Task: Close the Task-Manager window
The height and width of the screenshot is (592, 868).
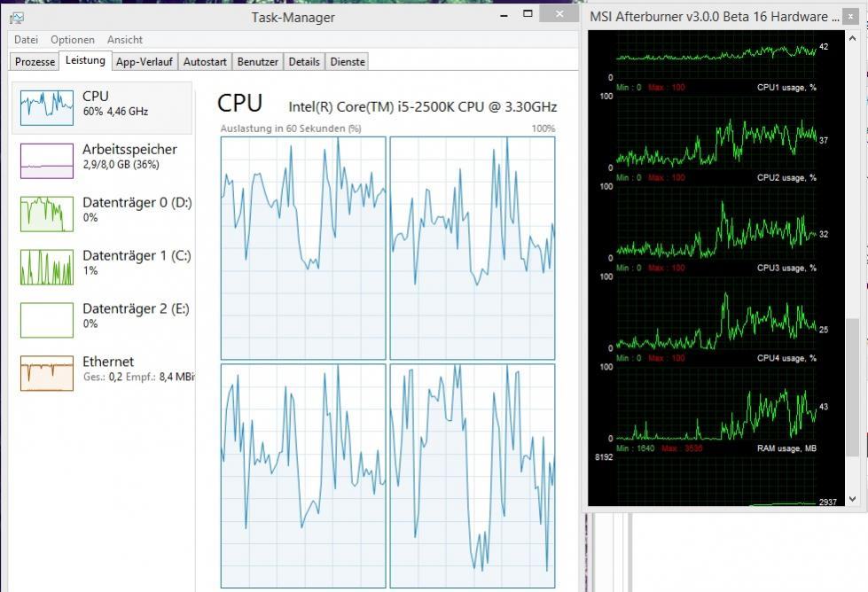Action: pyautogui.click(x=559, y=14)
